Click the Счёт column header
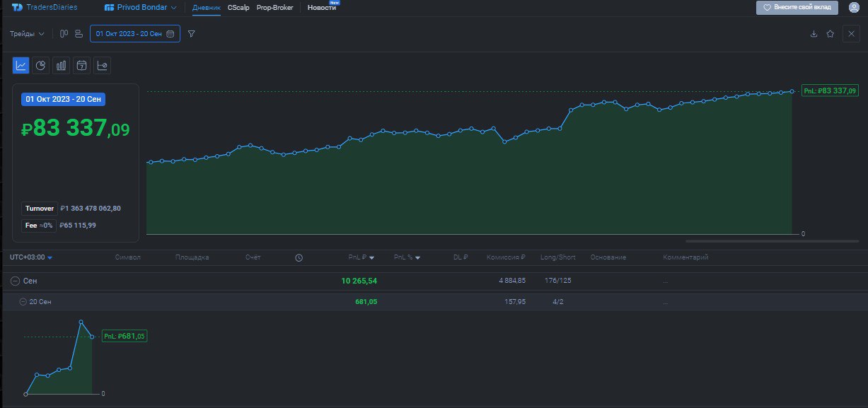 point(253,257)
